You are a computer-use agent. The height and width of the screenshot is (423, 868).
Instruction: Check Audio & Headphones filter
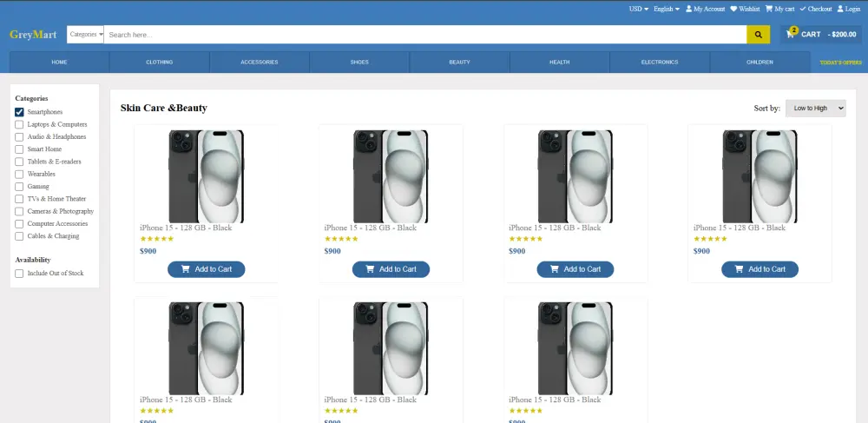click(19, 136)
